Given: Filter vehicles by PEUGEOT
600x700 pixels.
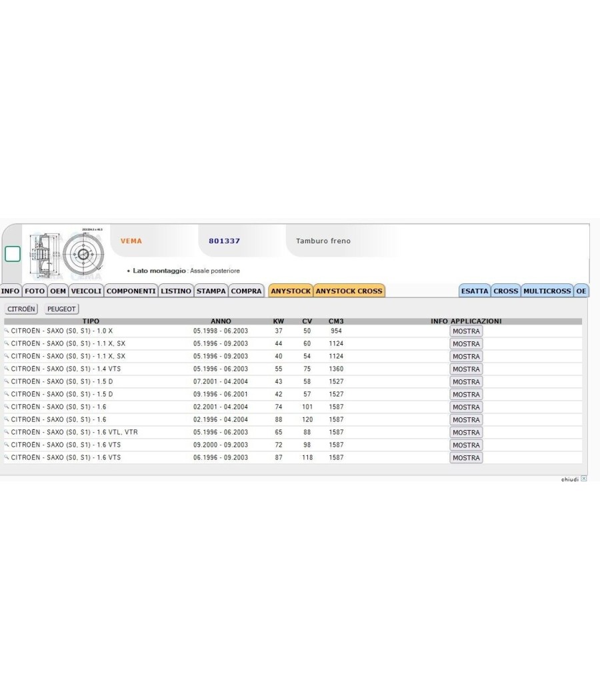Looking at the screenshot, I should pos(61,309).
